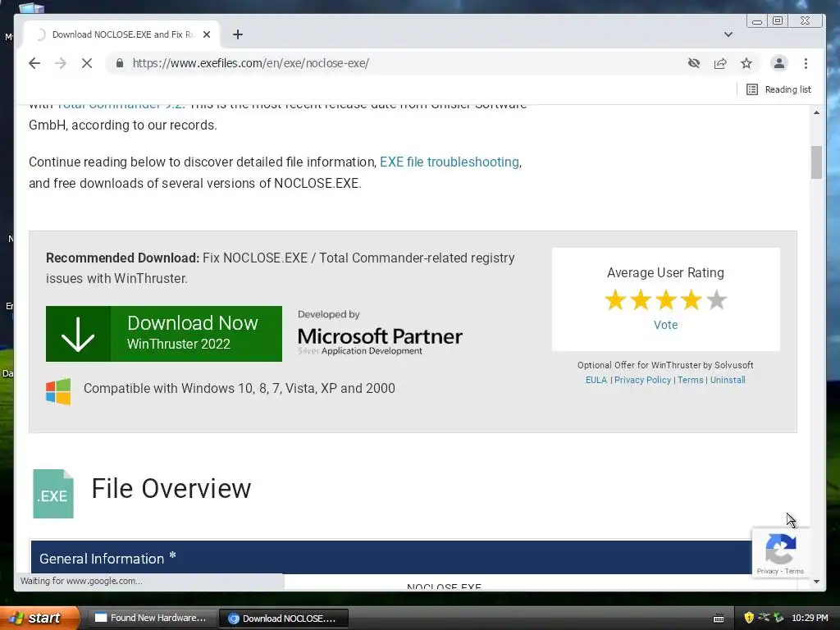Viewport: 840px width, 630px height.
Task: Switch to Found New Hardware taskbar item
Action: [x=152, y=619]
